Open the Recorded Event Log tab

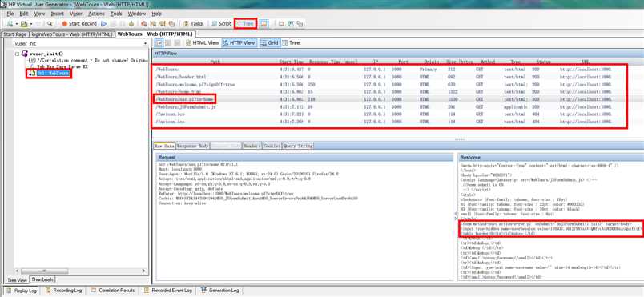click(167, 291)
